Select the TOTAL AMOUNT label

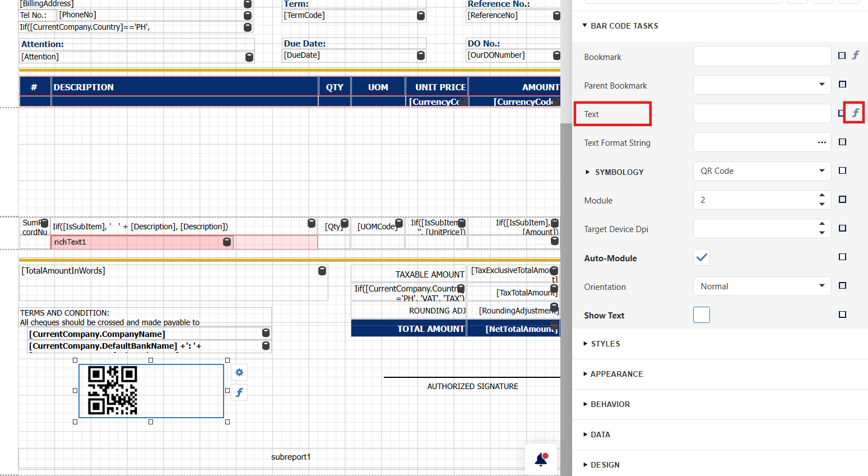(x=409, y=329)
